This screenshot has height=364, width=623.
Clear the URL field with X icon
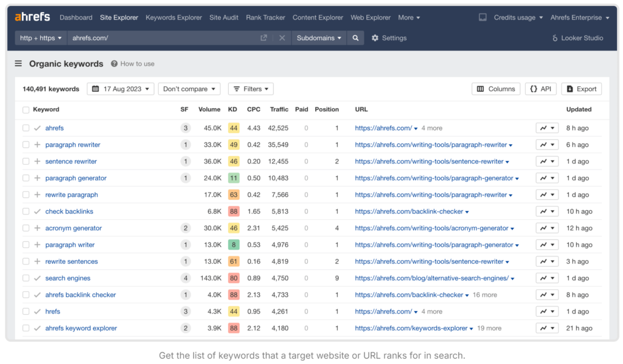click(x=282, y=38)
